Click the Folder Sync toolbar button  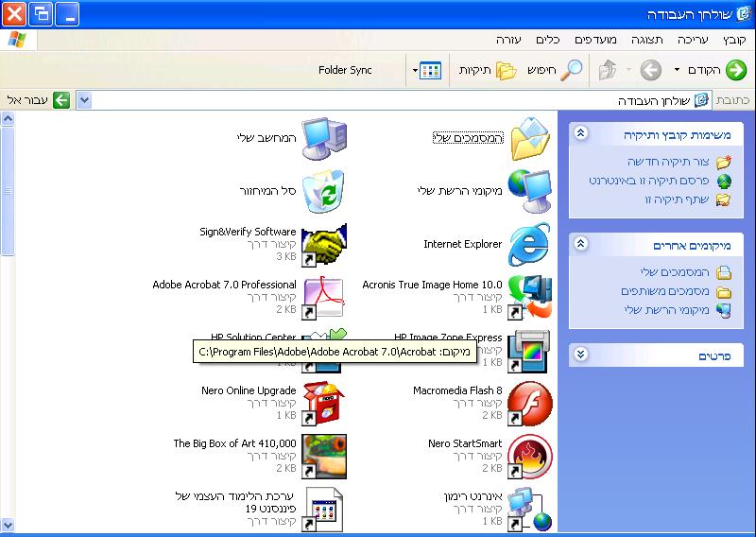click(345, 71)
